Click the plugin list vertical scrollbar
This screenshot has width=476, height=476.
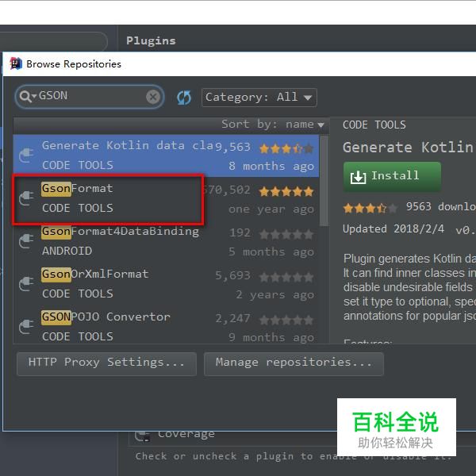pos(324,181)
